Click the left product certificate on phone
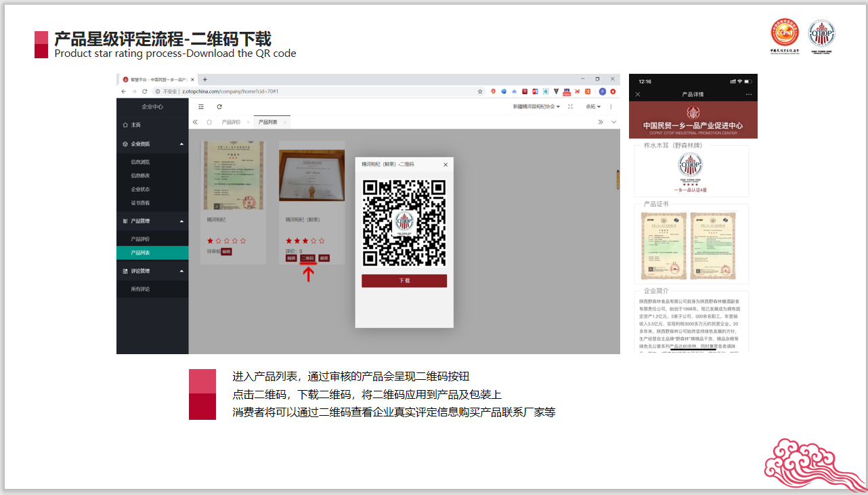The image size is (868, 495). 664,246
